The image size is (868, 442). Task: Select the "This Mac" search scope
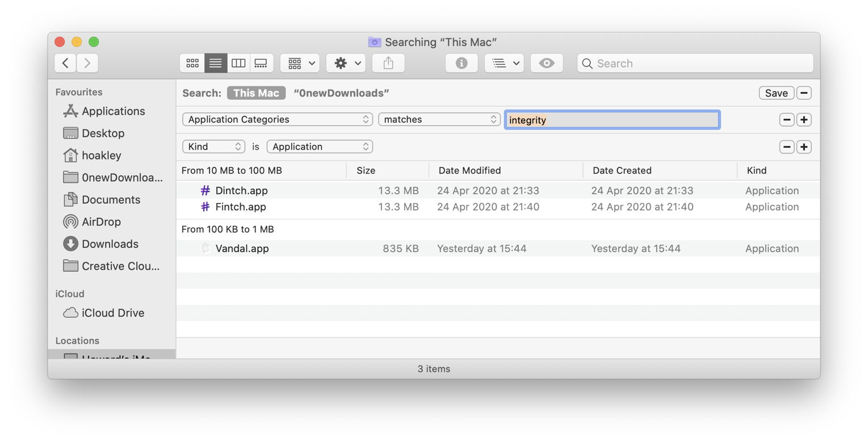coord(256,92)
